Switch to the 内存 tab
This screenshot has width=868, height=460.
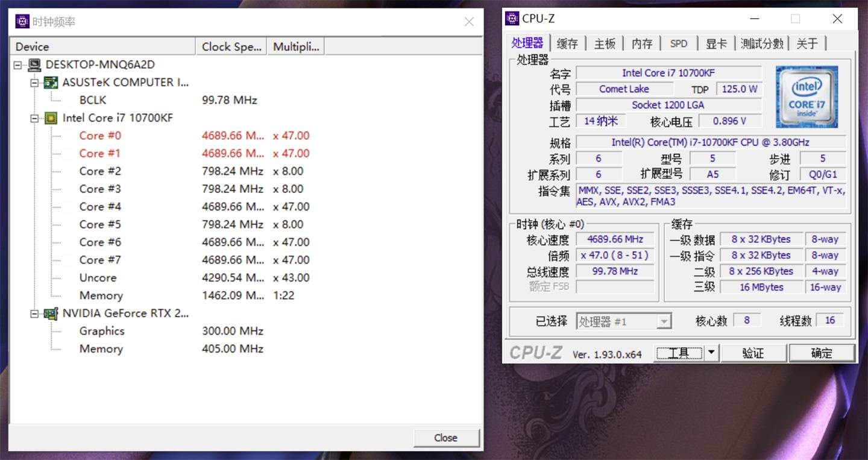pos(642,43)
